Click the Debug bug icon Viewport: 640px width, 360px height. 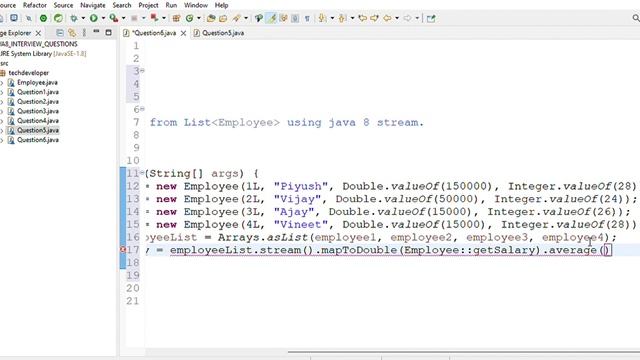coord(73,18)
